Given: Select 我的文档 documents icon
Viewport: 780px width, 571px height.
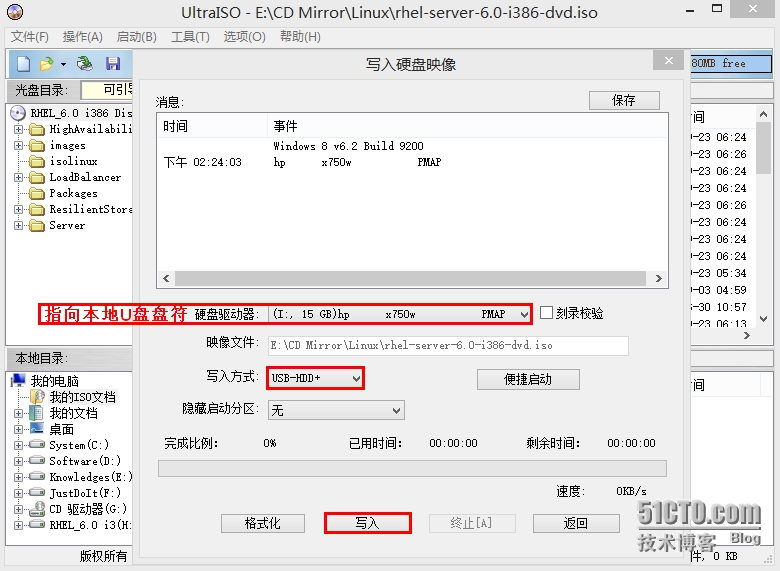Looking at the screenshot, I should (36, 413).
